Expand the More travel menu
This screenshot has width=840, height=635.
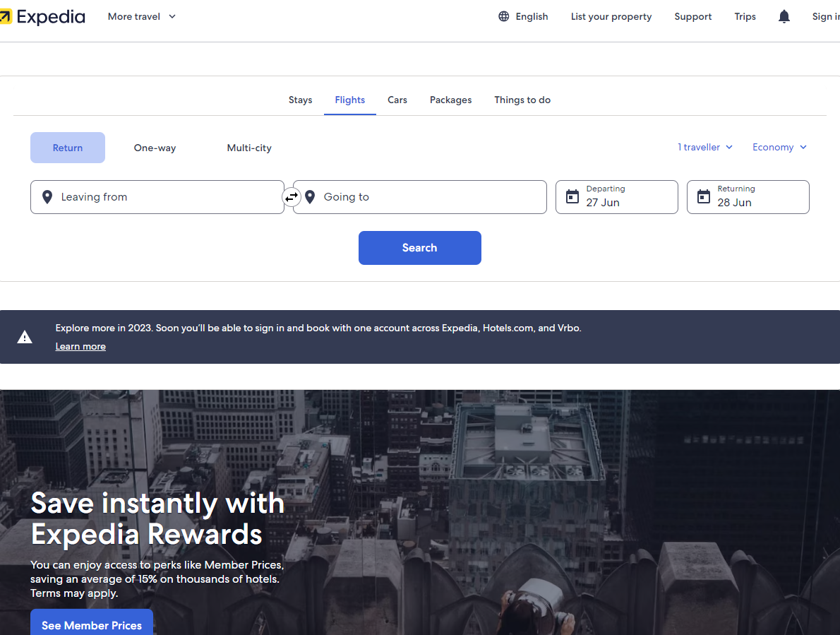pyautogui.click(x=141, y=16)
